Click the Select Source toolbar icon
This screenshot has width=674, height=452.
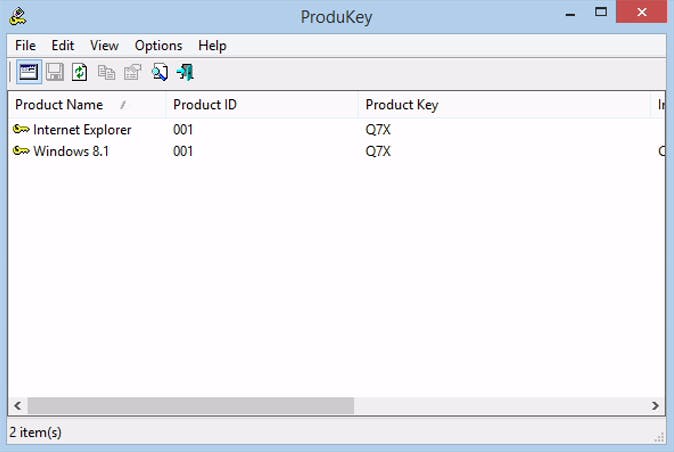click(29, 72)
